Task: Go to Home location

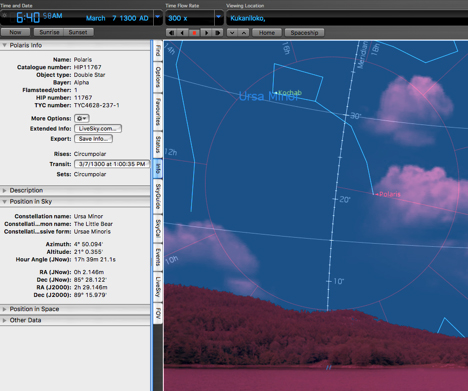Action: [x=267, y=33]
